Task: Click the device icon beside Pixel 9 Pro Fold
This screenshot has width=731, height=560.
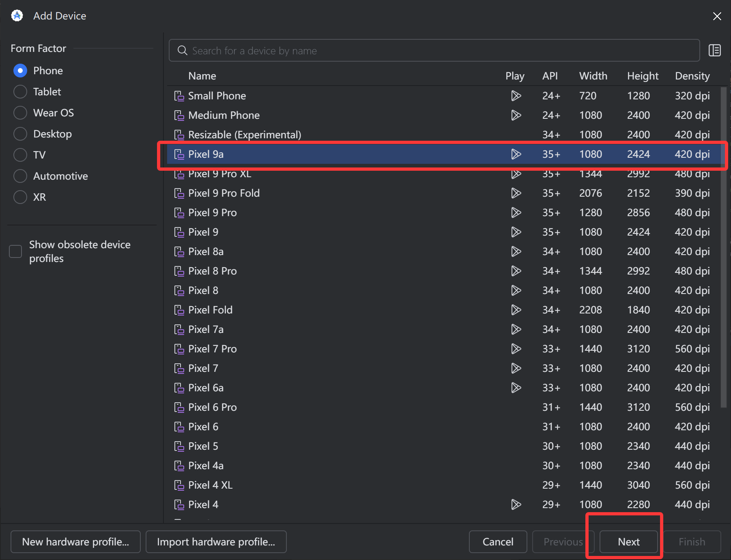Action: [x=179, y=193]
